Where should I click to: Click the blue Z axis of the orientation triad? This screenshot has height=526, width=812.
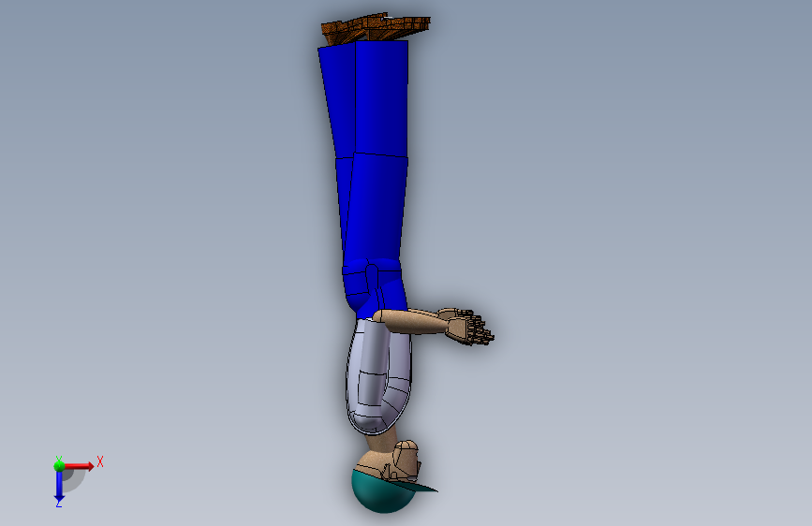click(59, 486)
